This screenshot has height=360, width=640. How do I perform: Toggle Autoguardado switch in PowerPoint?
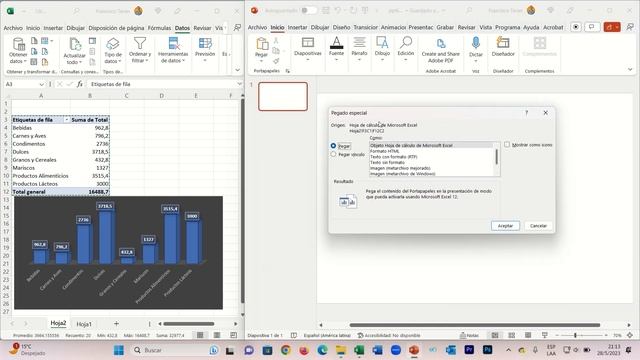coord(309,11)
